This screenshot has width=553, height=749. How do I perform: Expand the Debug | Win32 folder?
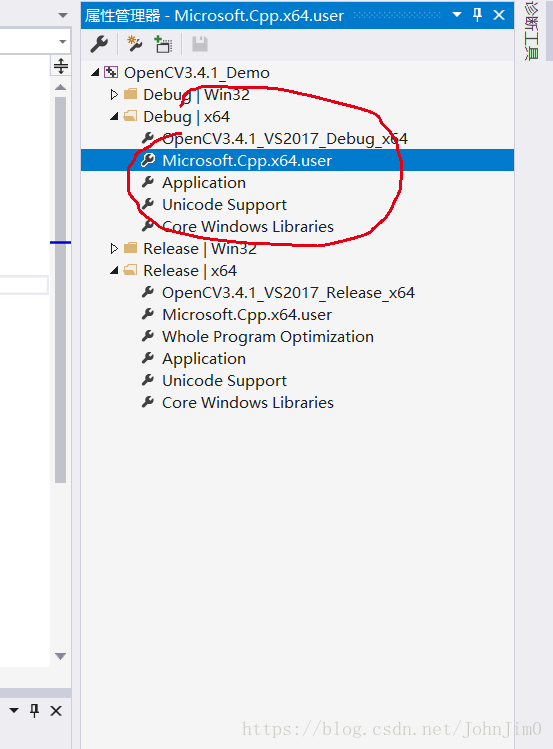(114, 95)
